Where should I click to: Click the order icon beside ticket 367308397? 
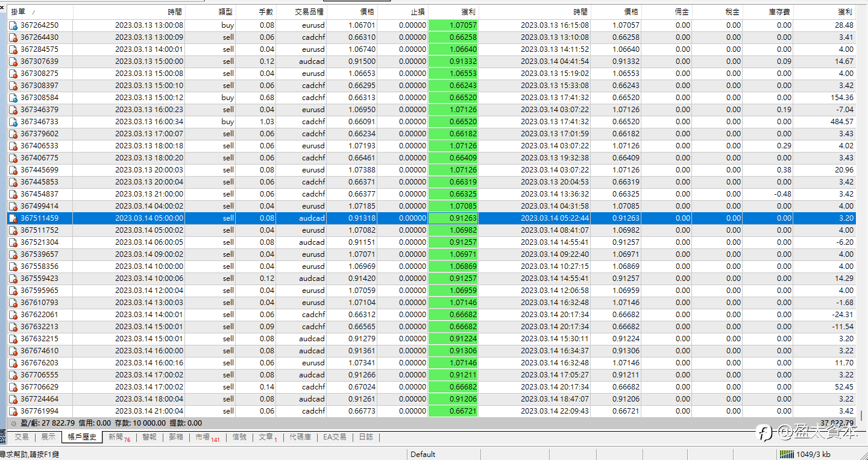[x=13, y=86]
